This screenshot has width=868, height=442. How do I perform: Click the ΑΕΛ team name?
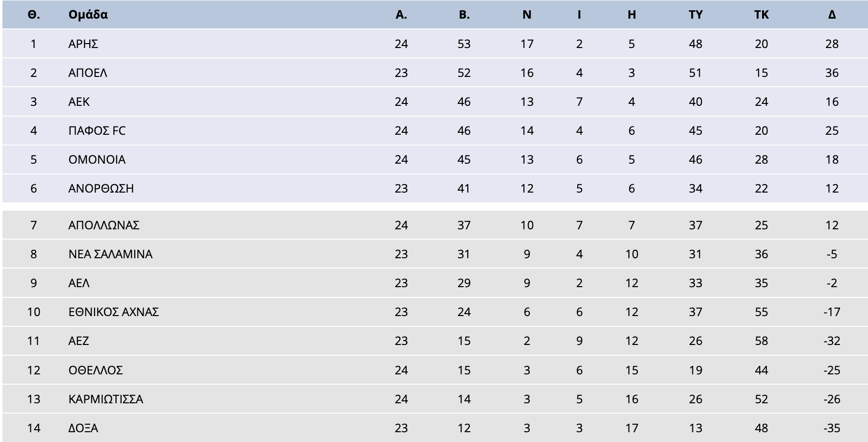coord(79,283)
